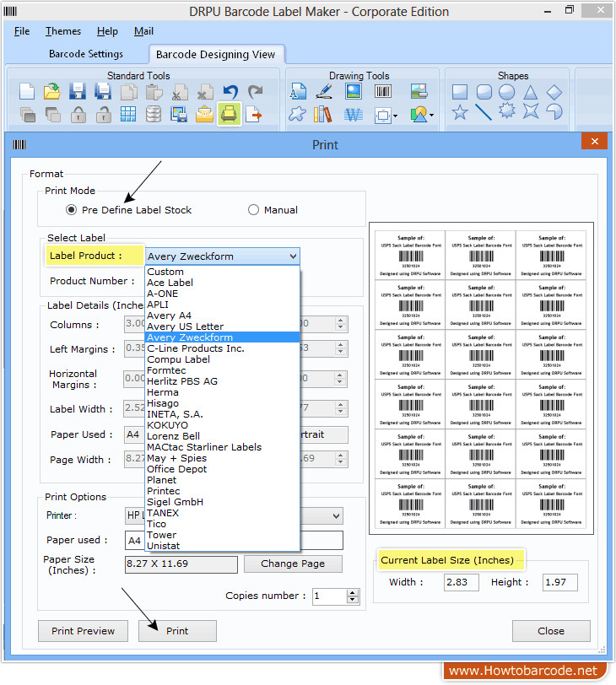Select the Diagonal line shape tool

click(x=484, y=112)
